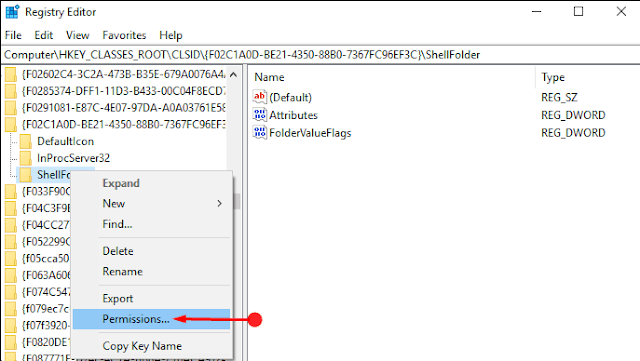640x361 pixels.
Task: Open the File menu
Action: click(x=13, y=36)
